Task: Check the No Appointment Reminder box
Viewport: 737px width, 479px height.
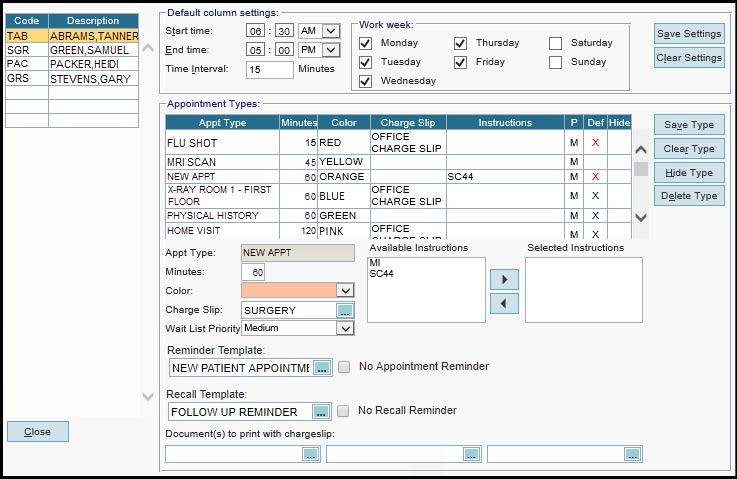Action: 345,367
